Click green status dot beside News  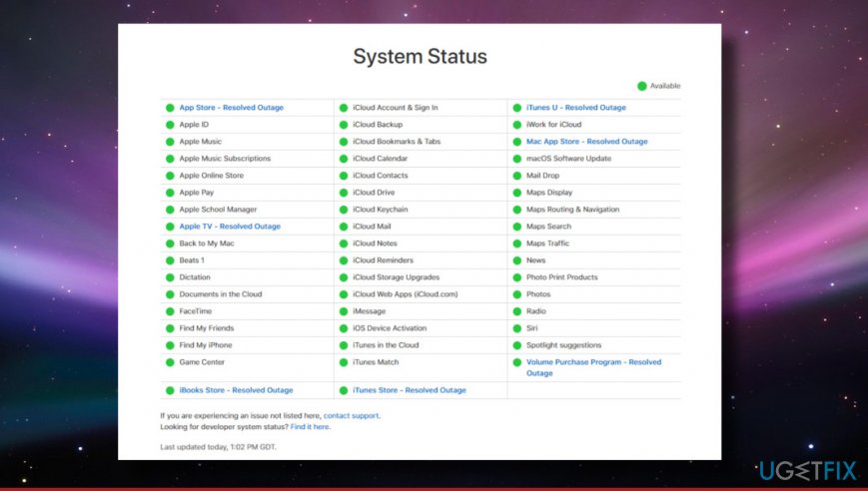517,260
